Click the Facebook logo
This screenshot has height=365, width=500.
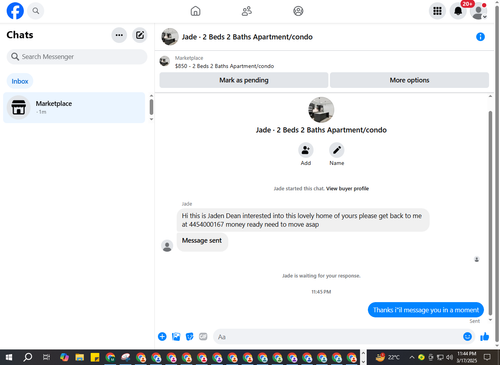[x=15, y=11]
